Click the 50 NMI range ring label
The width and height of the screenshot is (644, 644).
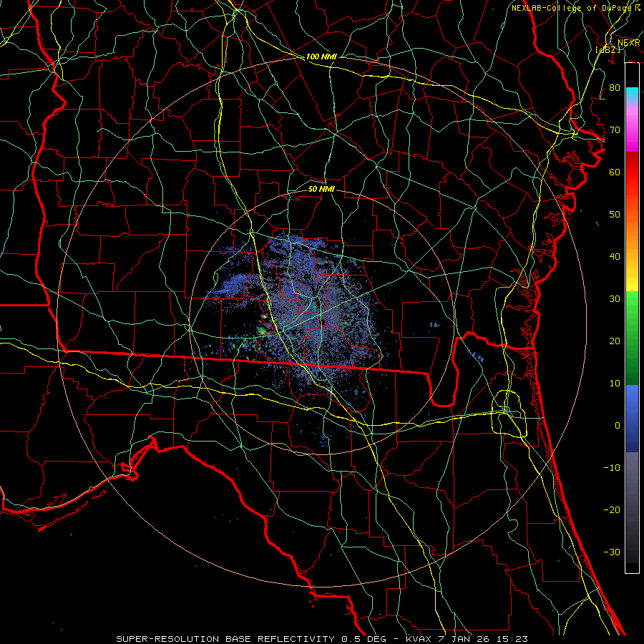pyautogui.click(x=321, y=189)
